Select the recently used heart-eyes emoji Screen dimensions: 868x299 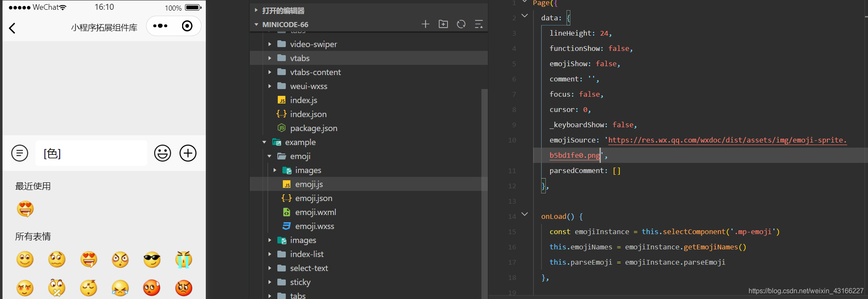25,209
